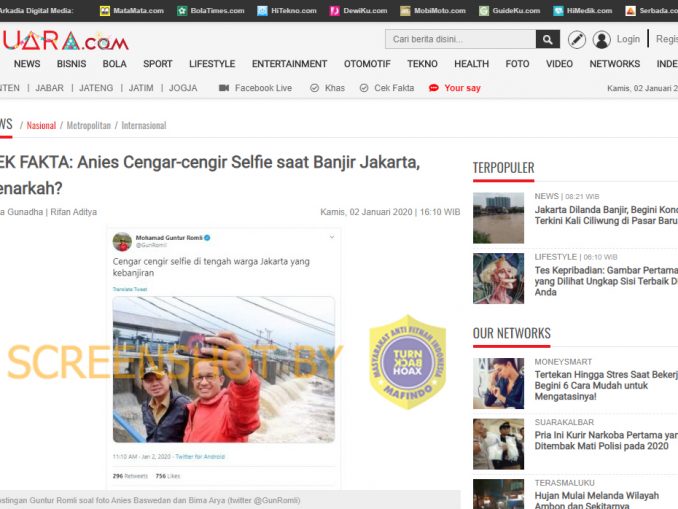Go to the JATIM regional link
This screenshot has height=509, width=678.
(141, 88)
